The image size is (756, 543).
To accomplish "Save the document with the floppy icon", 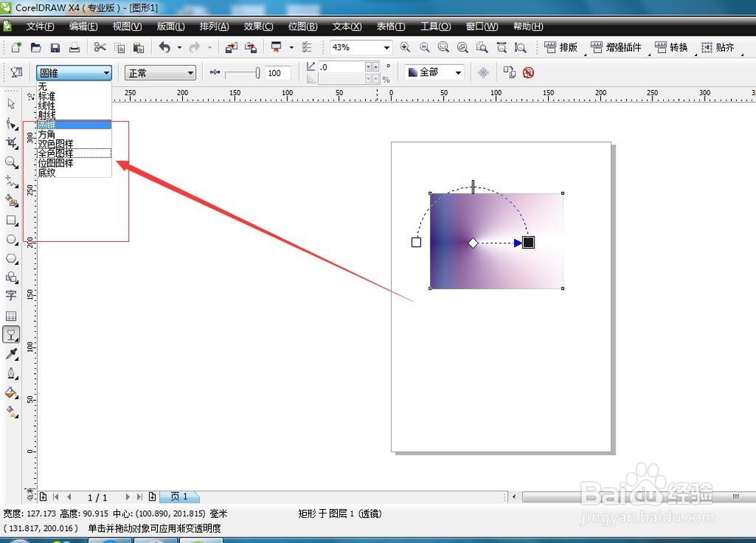I will coord(55,47).
